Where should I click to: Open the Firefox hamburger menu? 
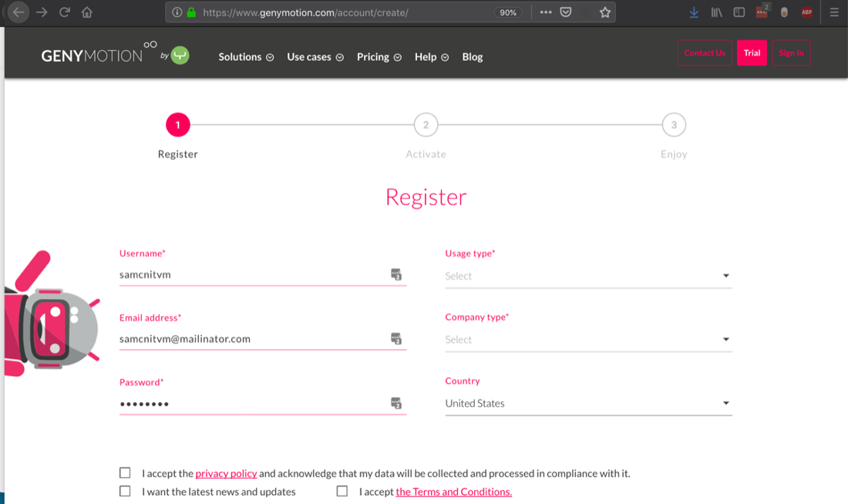[834, 12]
